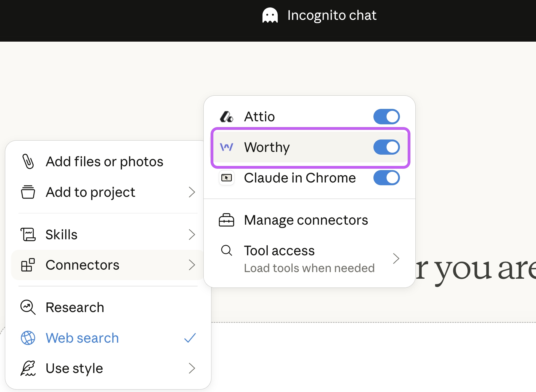Image resolution: width=536 pixels, height=392 pixels.
Task: Open the Skills menu entry
Action: pyautogui.click(x=108, y=235)
